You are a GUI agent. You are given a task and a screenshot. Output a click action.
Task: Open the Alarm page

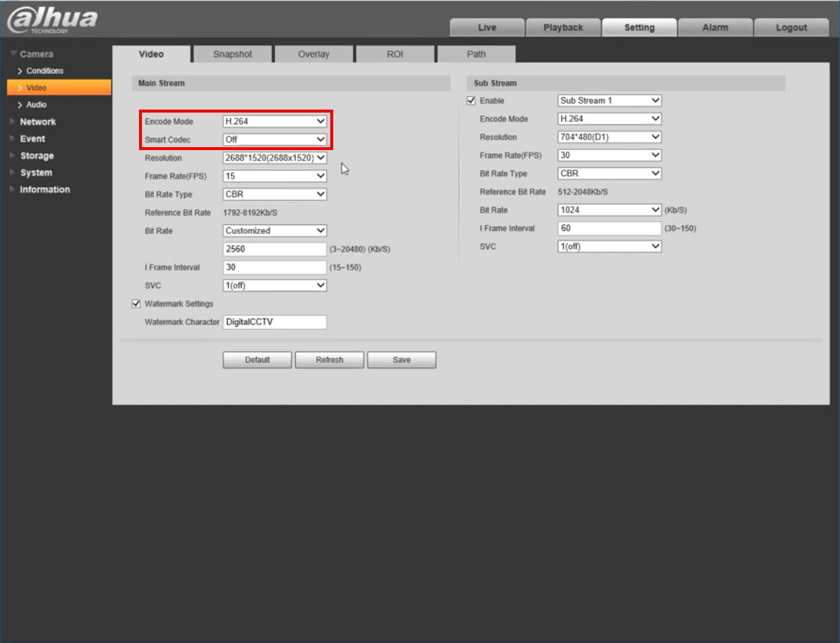pyautogui.click(x=716, y=27)
